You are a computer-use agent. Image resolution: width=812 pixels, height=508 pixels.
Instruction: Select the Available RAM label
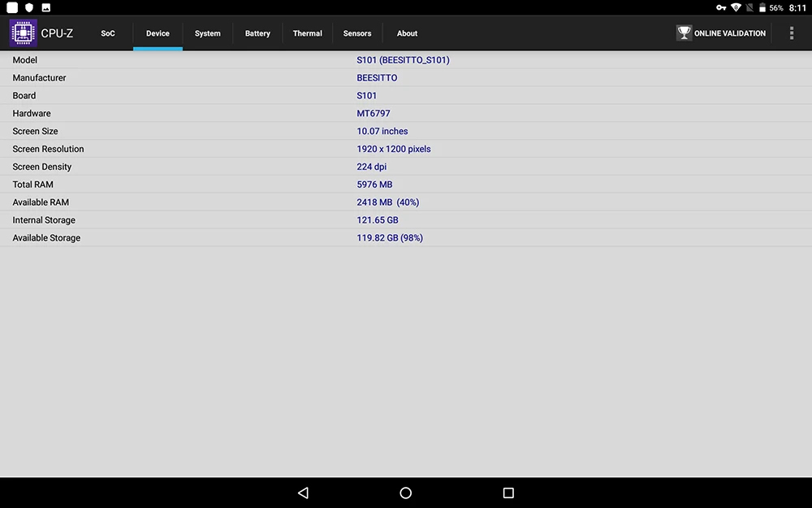[41, 202]
